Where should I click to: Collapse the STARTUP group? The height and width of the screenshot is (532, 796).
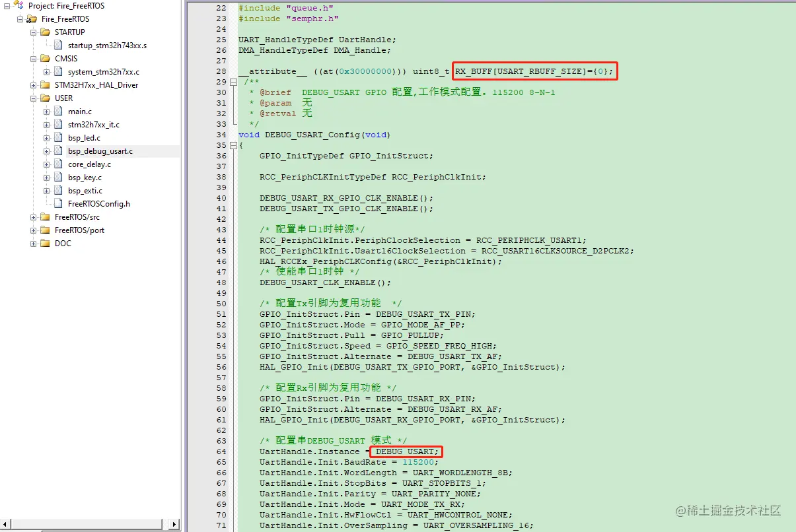[x=34, y=32]
